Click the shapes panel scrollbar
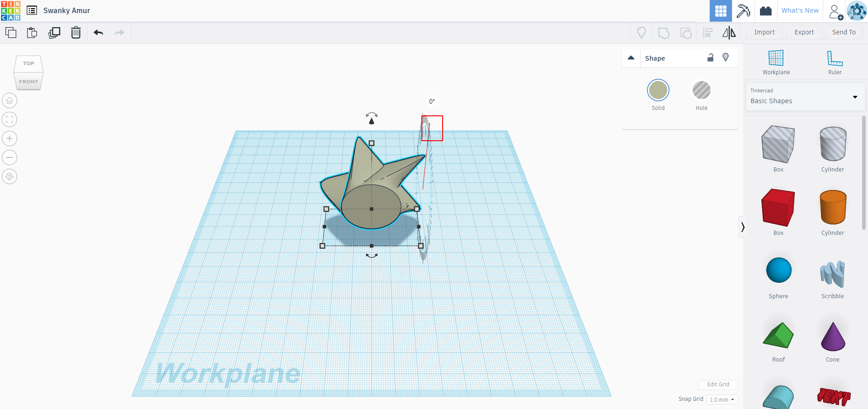Viewport: 868px width, 409px height. click(863, 173)
